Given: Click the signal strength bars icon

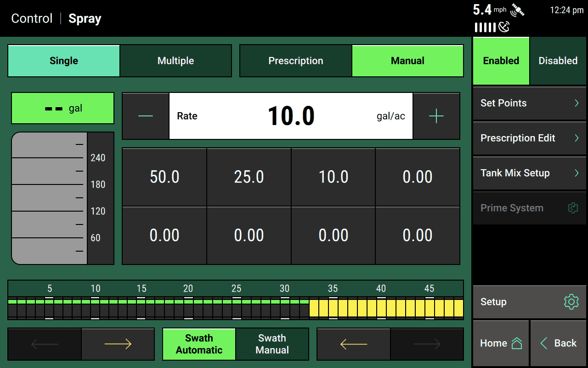Looking at the screenshot, I should pos(484,28).
